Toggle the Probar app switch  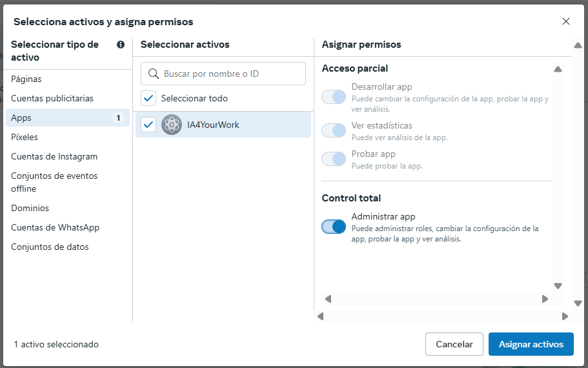click(334, 159)
